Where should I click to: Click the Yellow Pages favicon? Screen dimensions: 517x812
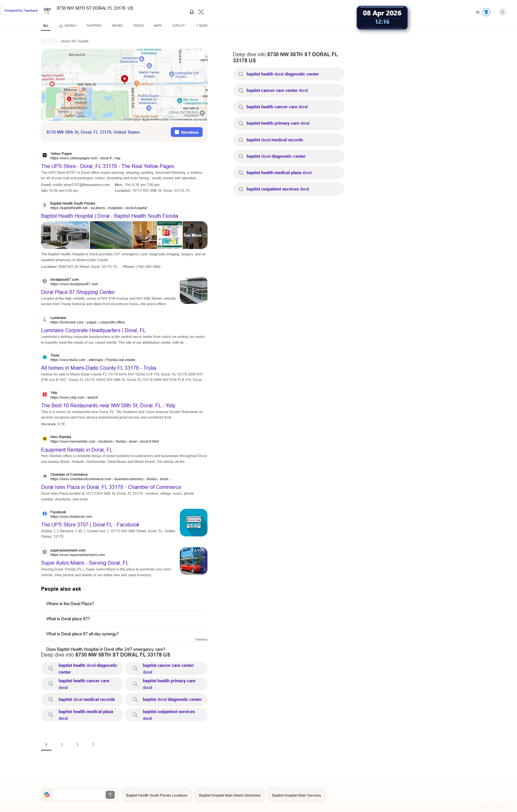coord(45,155)
